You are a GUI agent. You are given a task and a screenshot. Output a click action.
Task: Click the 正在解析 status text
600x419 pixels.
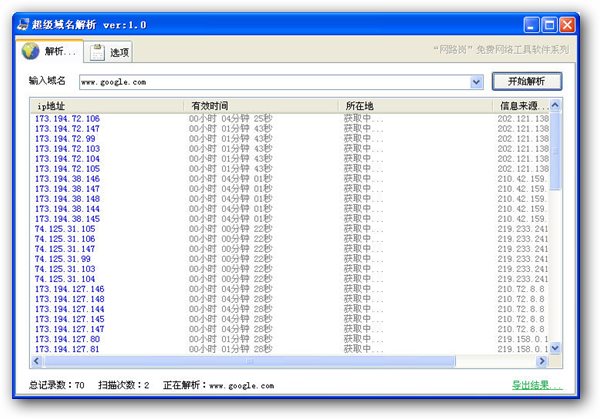[x=218, y=385]
